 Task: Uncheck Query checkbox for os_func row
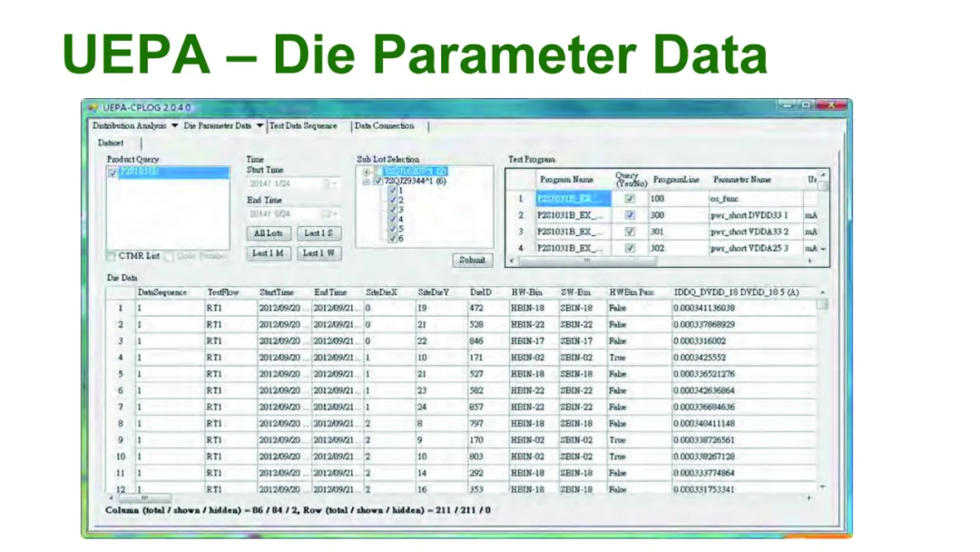tap(630, 198)
